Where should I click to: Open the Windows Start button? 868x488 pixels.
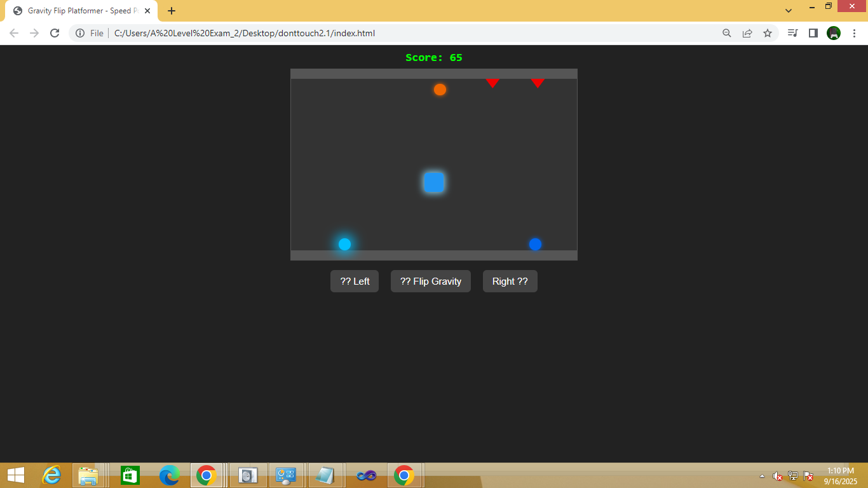(x=15, y=475)
